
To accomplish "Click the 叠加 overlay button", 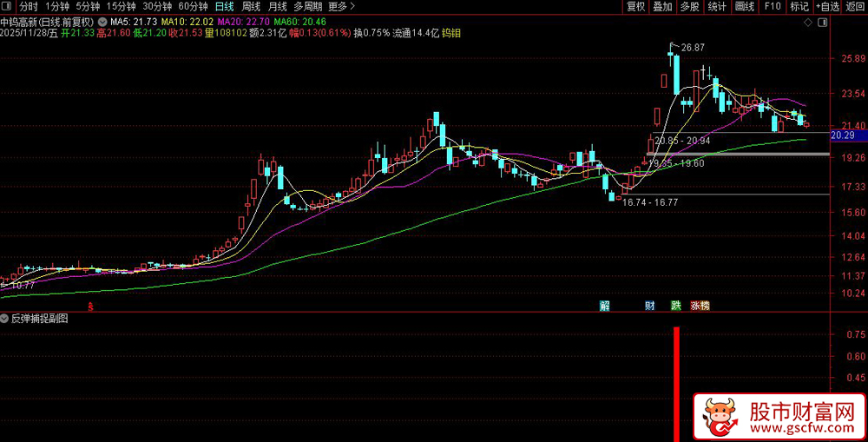I will click(x=662, y=7).
